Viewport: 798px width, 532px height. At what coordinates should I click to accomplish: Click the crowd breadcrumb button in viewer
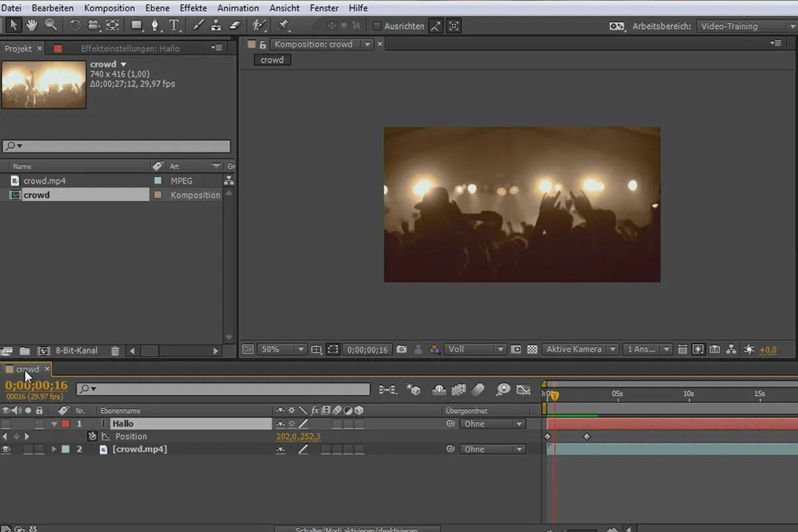pyautogui.click(x=272, y=60)
